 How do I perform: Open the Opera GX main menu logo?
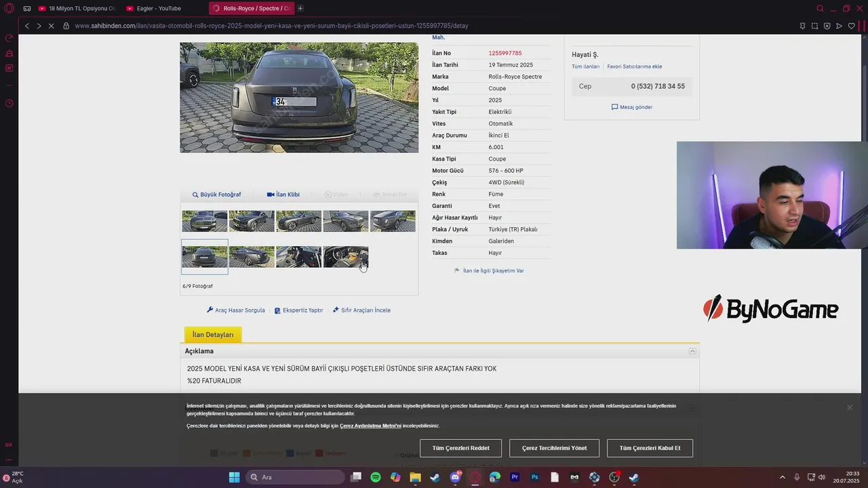pyautogui.click(x=9, y=8)
